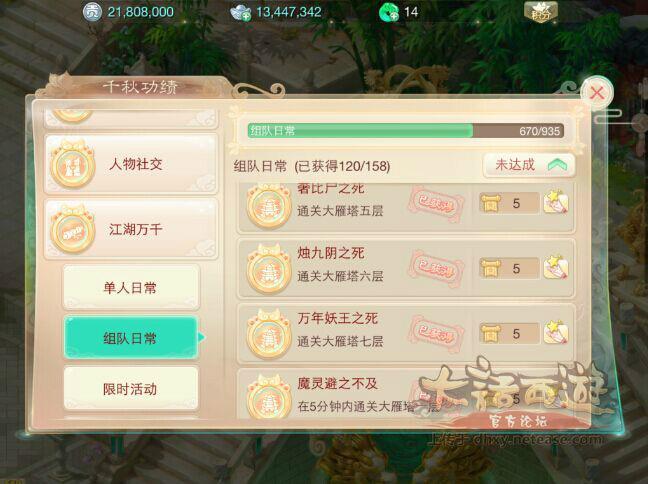Click the 已获得 stamp on 烛九阴之死

click(x=436, y=269)
